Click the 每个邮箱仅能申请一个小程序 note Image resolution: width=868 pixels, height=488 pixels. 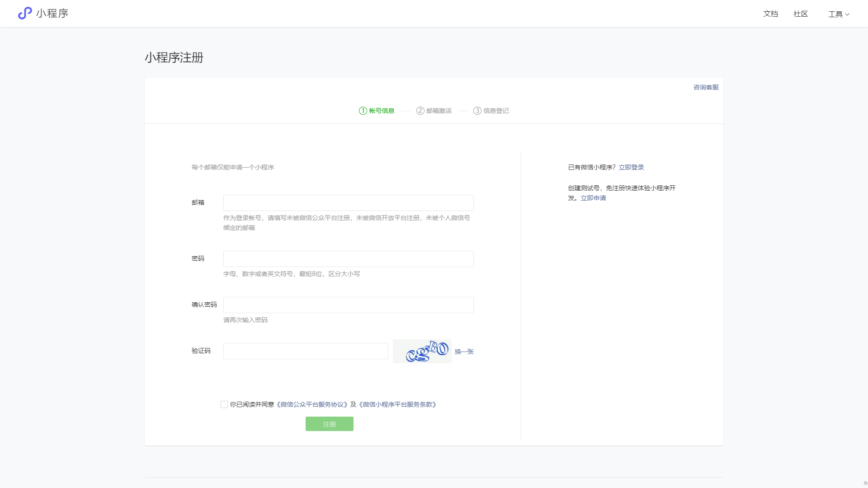pyautogui.click(x=233, y=167)
